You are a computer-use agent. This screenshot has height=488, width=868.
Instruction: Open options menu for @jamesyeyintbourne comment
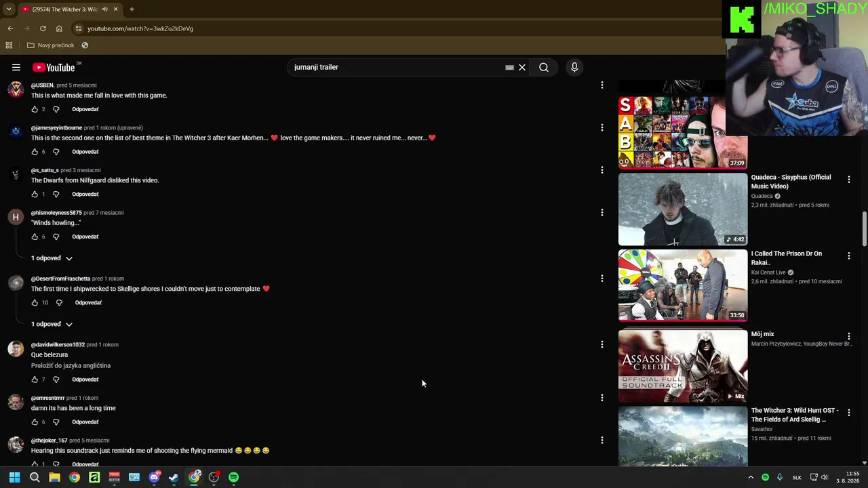pos(601,127)
